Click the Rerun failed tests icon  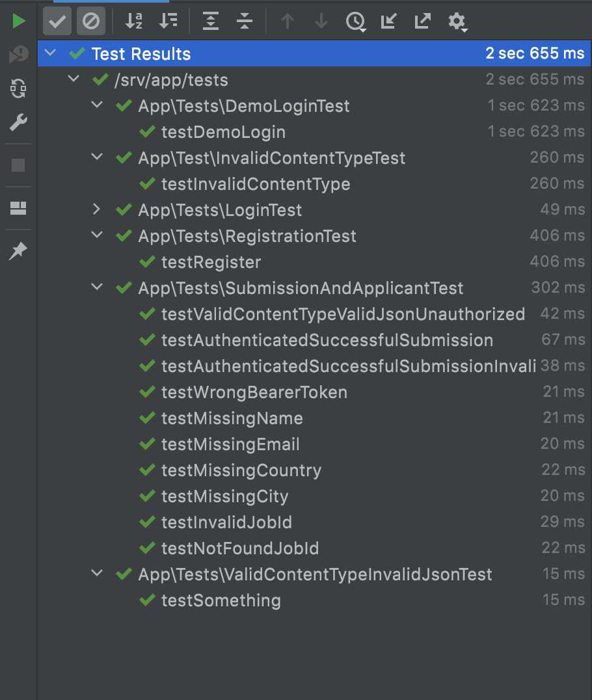coord(19,55)
